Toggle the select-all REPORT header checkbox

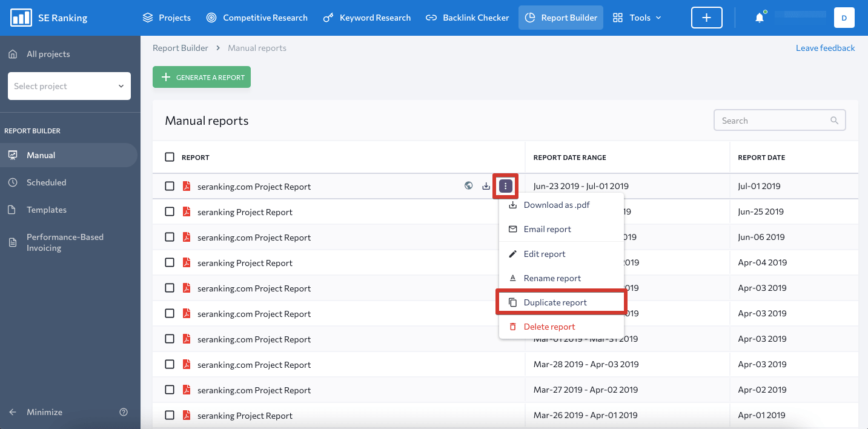pos(170,157)
